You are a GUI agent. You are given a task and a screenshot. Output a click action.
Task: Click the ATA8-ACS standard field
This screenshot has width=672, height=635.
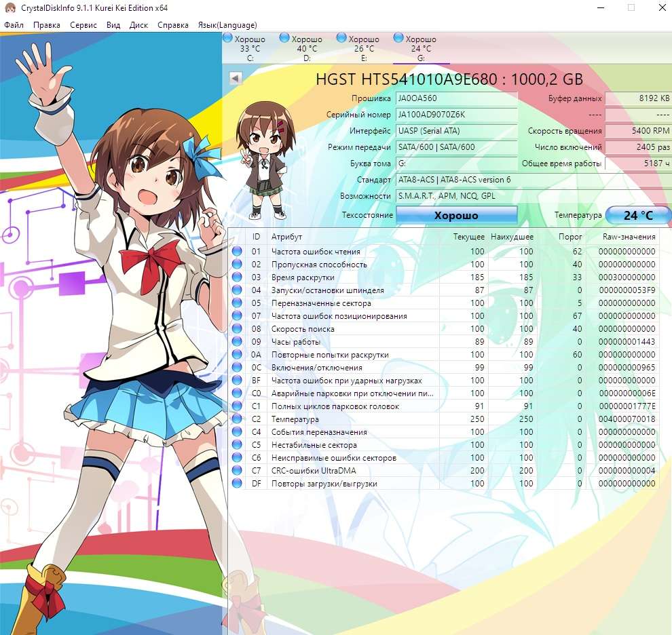click(533, 180)
